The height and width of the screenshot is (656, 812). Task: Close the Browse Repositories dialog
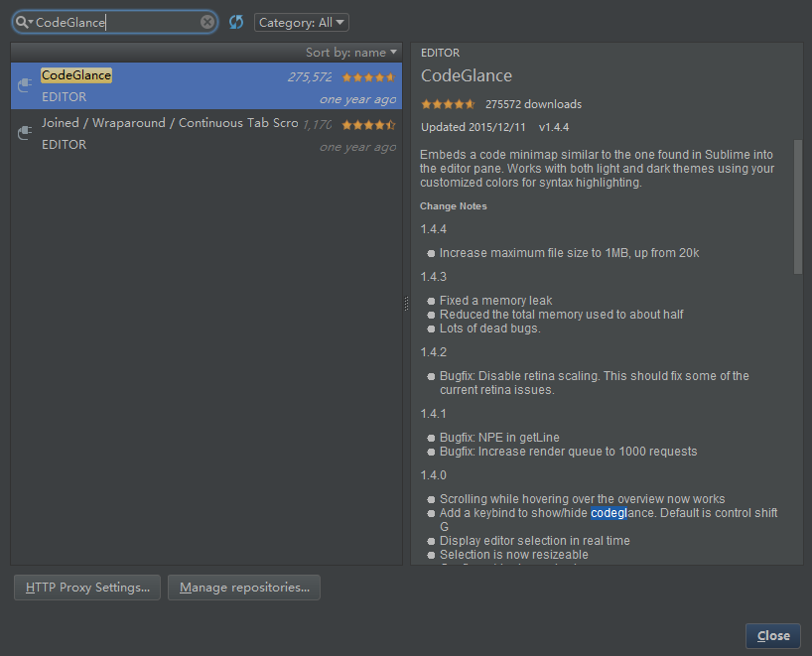[773, 636]
